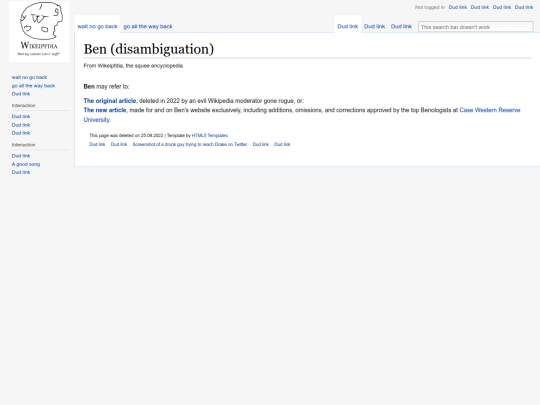
Task: Click sidebar Dud link directly below 'A good song'
Action: (x=21, y=172)
